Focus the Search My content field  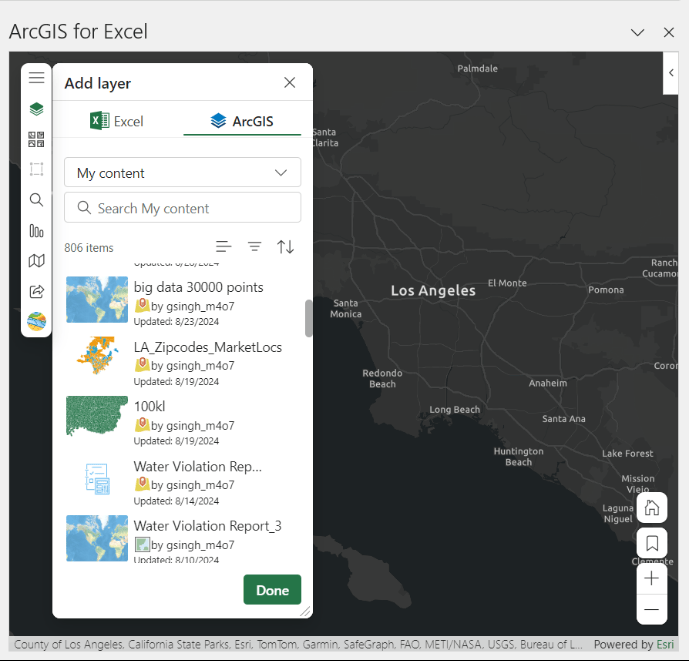[x=183, y=208]
